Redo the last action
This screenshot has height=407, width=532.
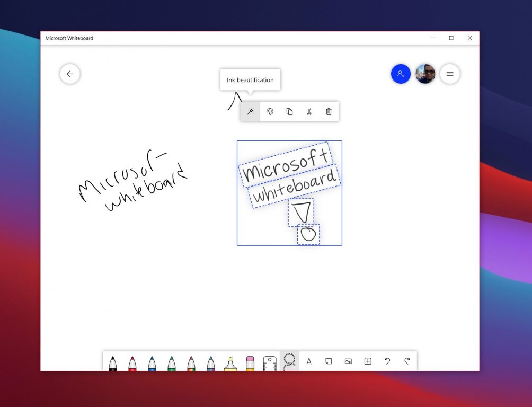pyautogui.click(x=407, y=361)
